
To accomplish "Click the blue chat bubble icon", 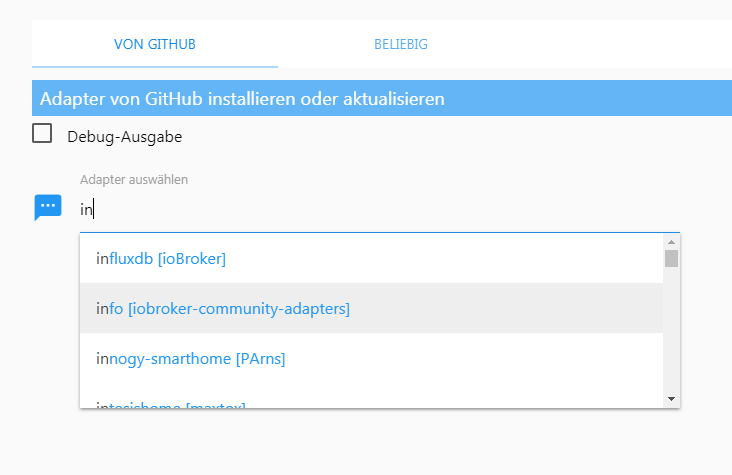I will pos(48,207).
